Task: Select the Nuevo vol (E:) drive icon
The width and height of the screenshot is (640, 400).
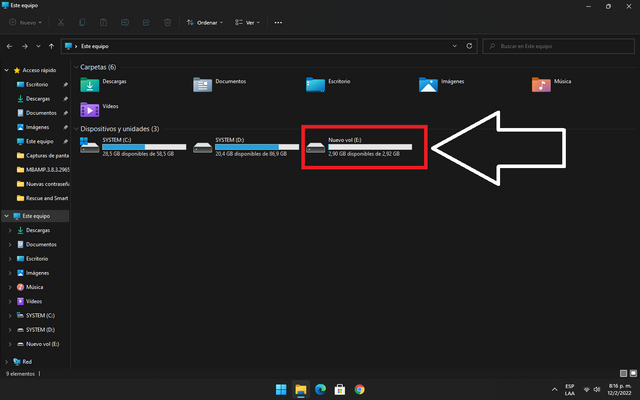Action: point(316,148)
